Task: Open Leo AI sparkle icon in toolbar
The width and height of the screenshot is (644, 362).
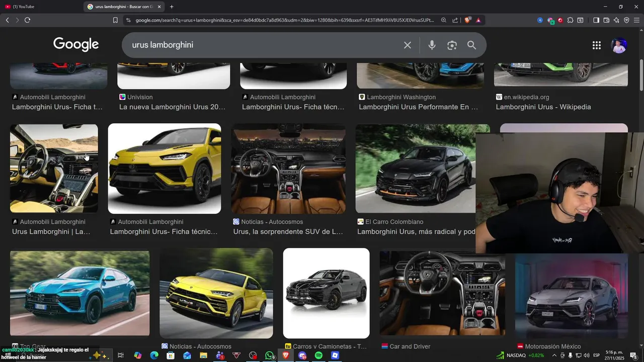Action: pos(616,20)
